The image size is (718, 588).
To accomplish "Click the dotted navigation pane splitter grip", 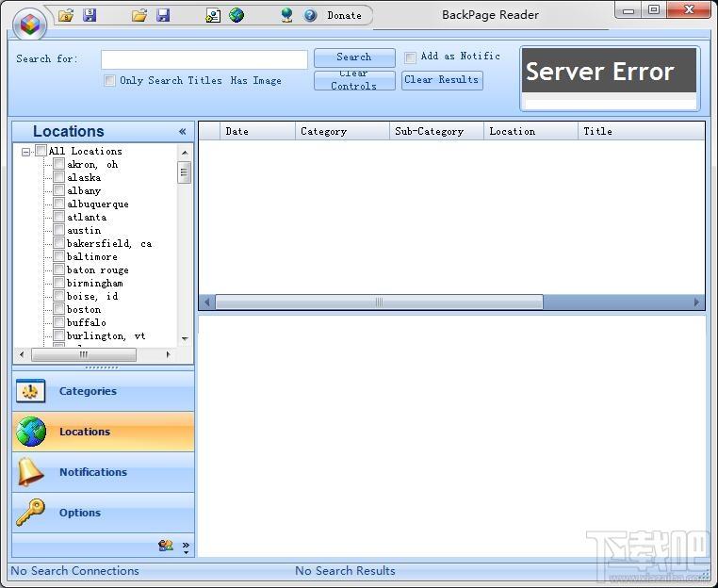I will point(103,367).
